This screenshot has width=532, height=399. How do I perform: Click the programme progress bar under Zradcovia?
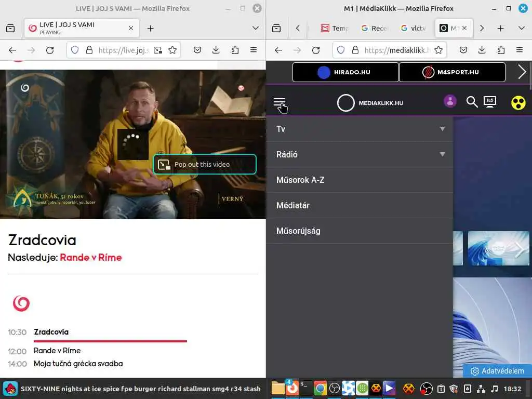110,341
